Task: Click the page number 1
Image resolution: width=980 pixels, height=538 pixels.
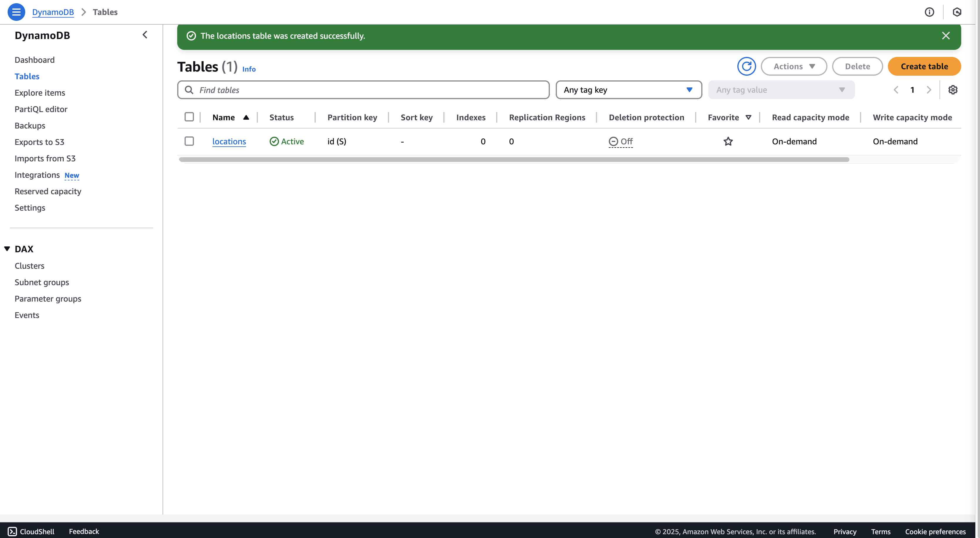Action: [x=912, y=90]
